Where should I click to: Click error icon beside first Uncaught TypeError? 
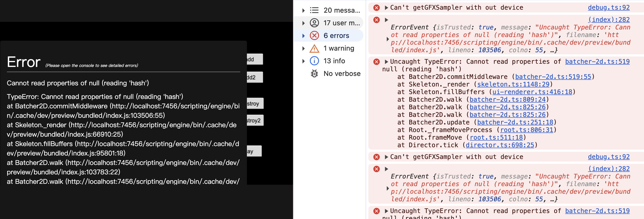(376, 62)
